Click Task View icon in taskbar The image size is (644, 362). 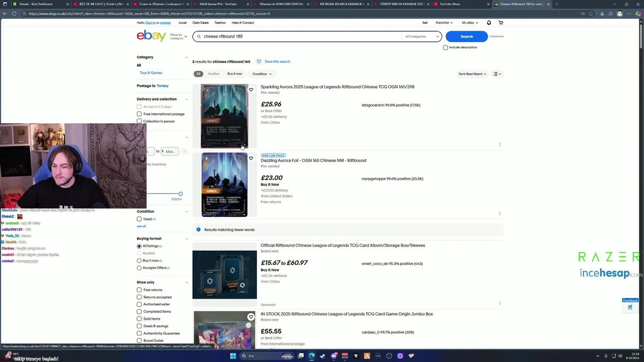click(x=300, y=356)
